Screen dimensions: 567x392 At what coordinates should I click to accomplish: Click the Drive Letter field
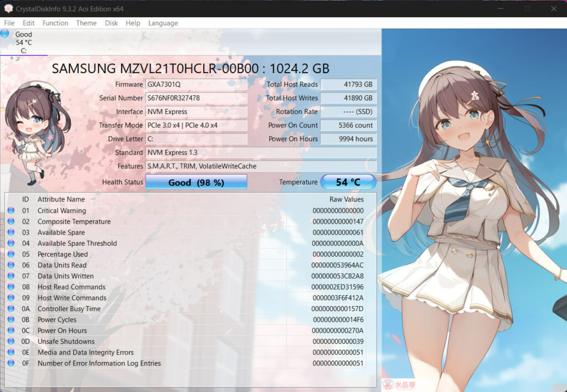(x=197, y=139)
